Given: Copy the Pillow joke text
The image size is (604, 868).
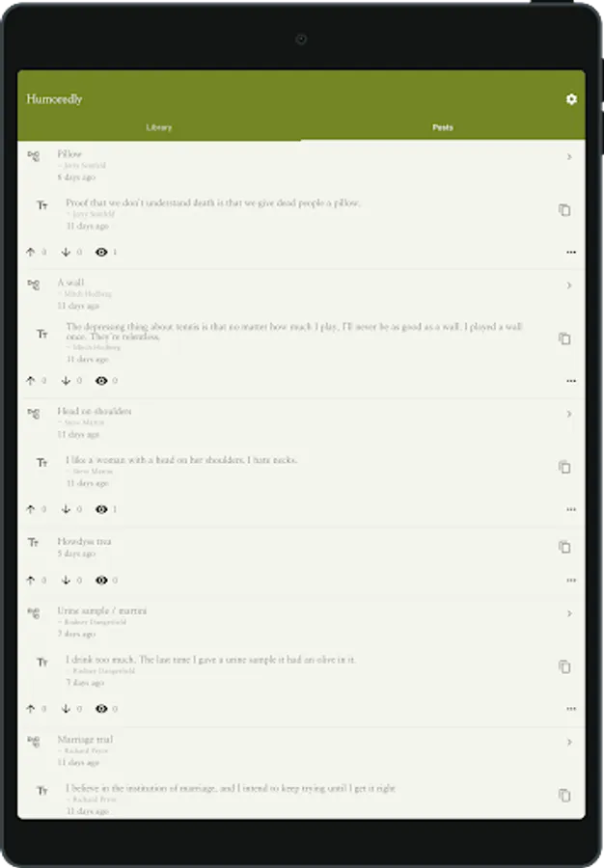Looking at the screenshot, I should [564, 210].
